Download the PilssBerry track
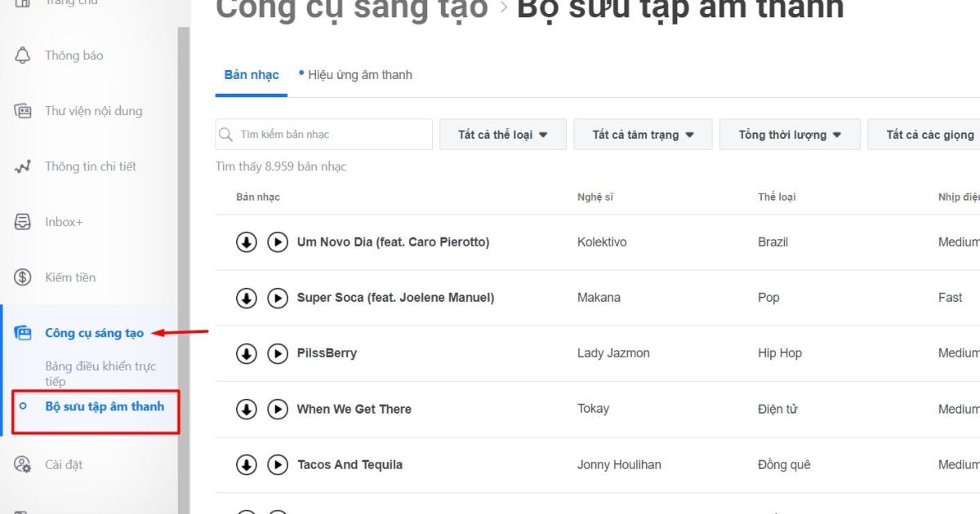980x514 pixels. pos(247,353)
